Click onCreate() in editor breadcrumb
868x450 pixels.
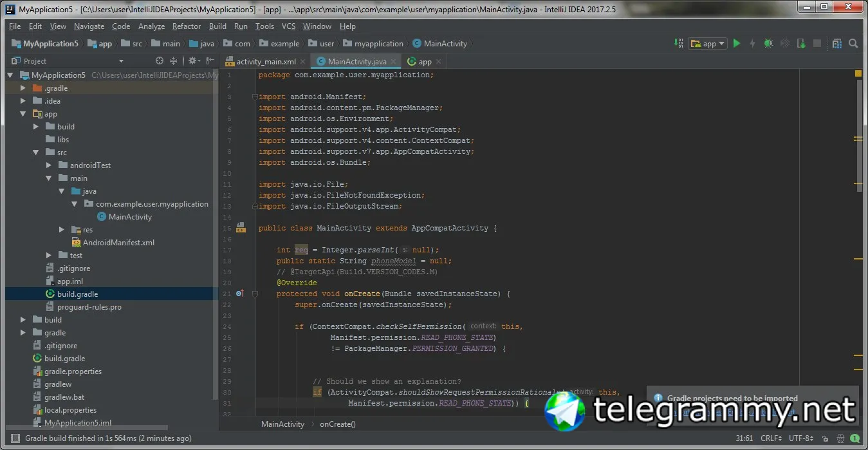tap(337, 424)
